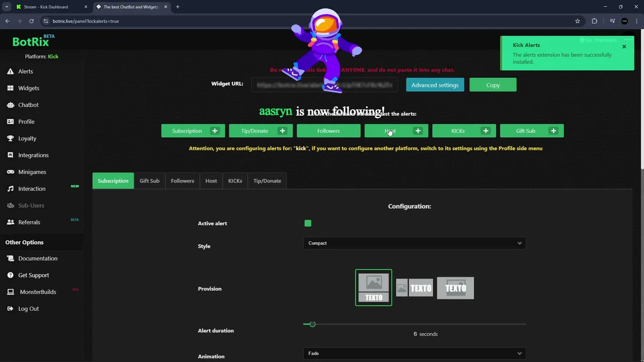
Task: Reload the page in browser
Action: click(x=31, y=21)
